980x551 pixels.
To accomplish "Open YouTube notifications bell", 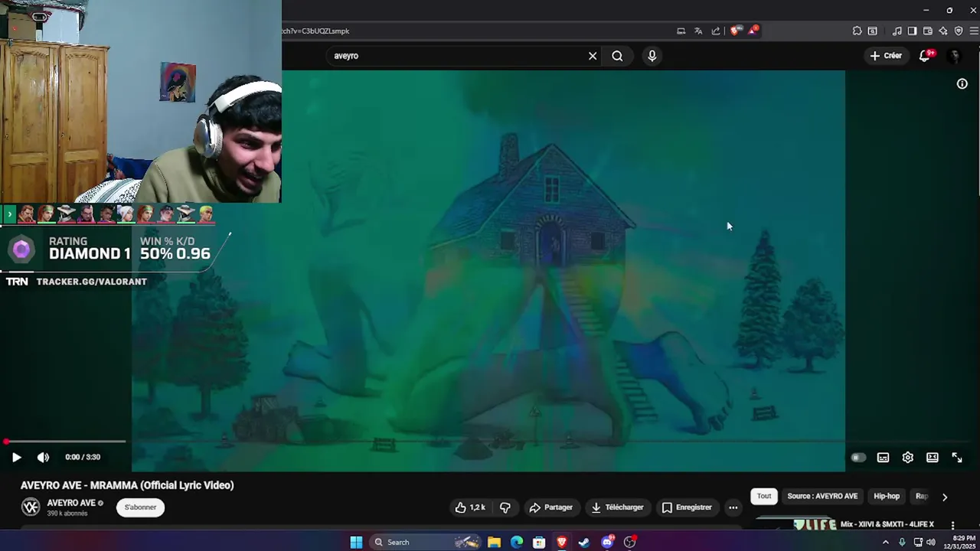I will pyautogui.click(x=925, y=56).
